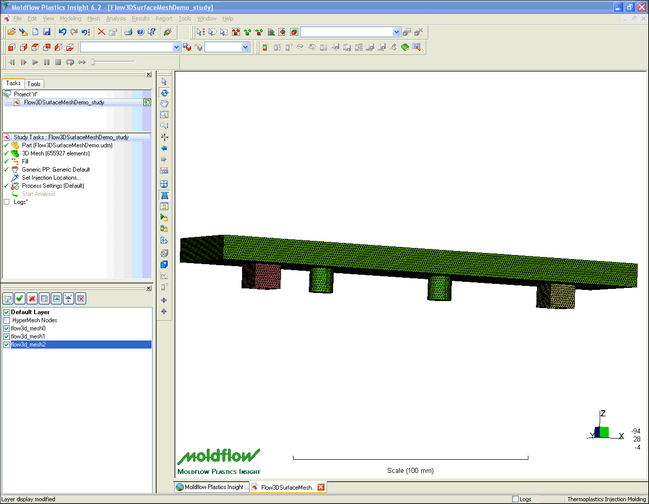Click the new layer icon in layers panel

[8, 298]
